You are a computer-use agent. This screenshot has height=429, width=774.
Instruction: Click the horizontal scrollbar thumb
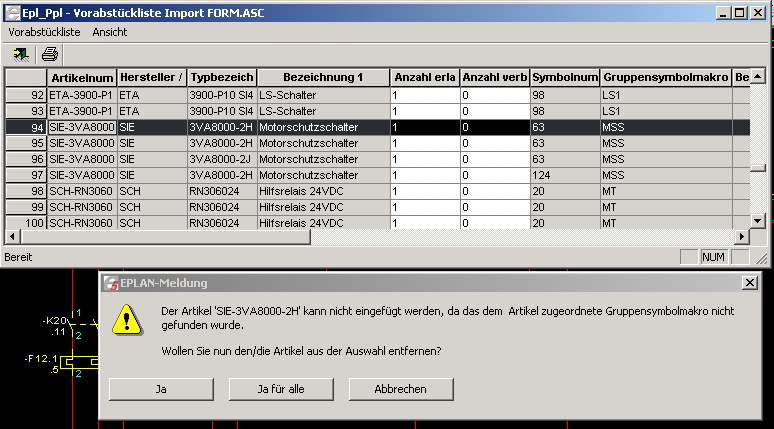[165, 237]
